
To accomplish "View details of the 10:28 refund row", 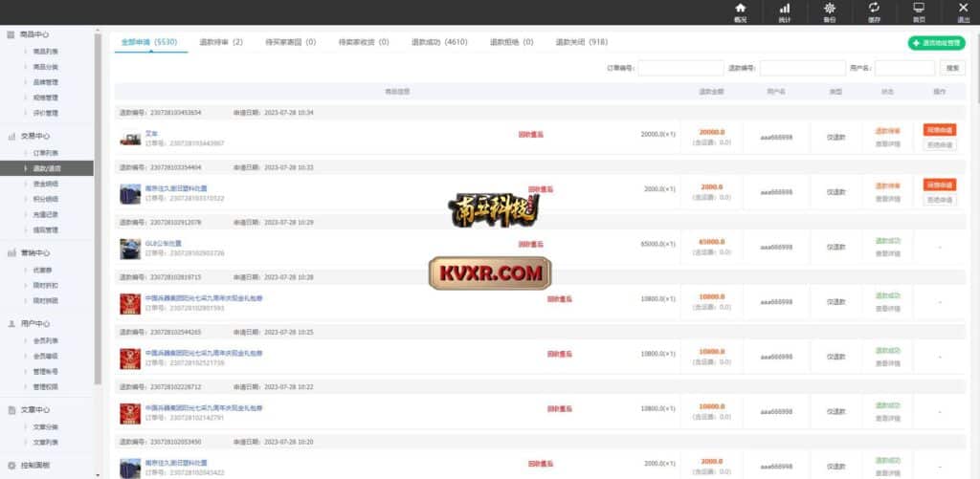I will pyautogui.click(x=887, y=309).
